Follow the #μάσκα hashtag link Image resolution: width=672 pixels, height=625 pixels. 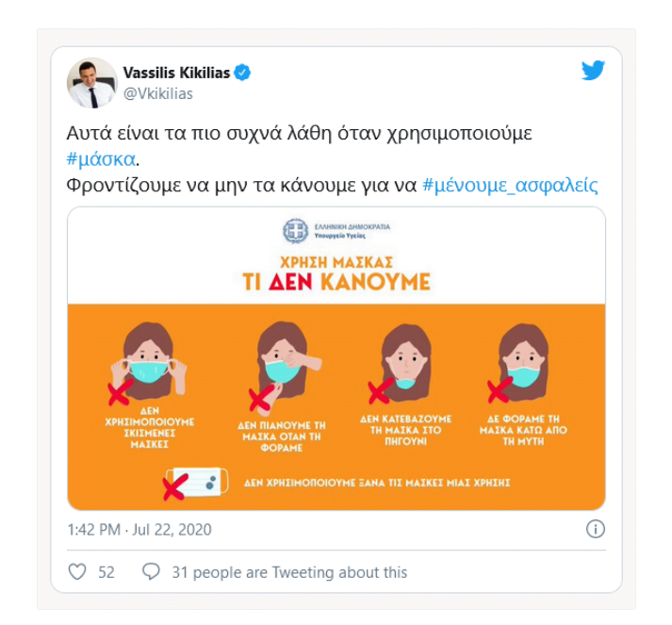click(101, 159)
